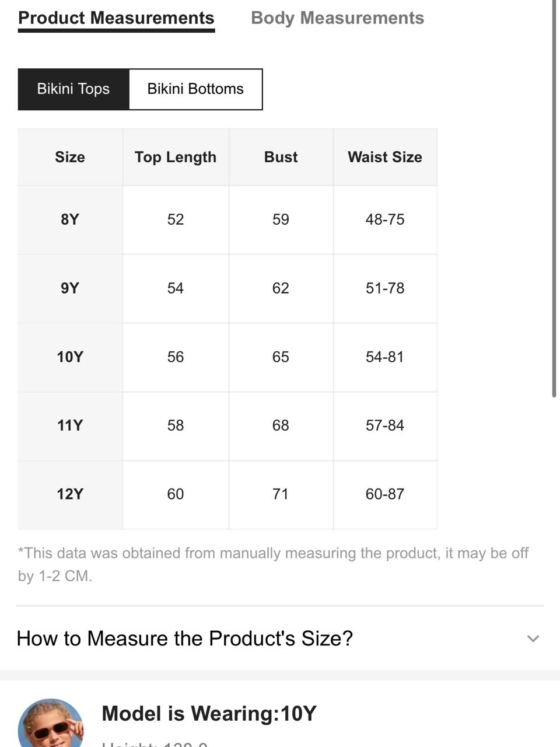Click the "Model is Wearing:10Y" heading
The width and height of the screenshot is (560, 747).
209,714
